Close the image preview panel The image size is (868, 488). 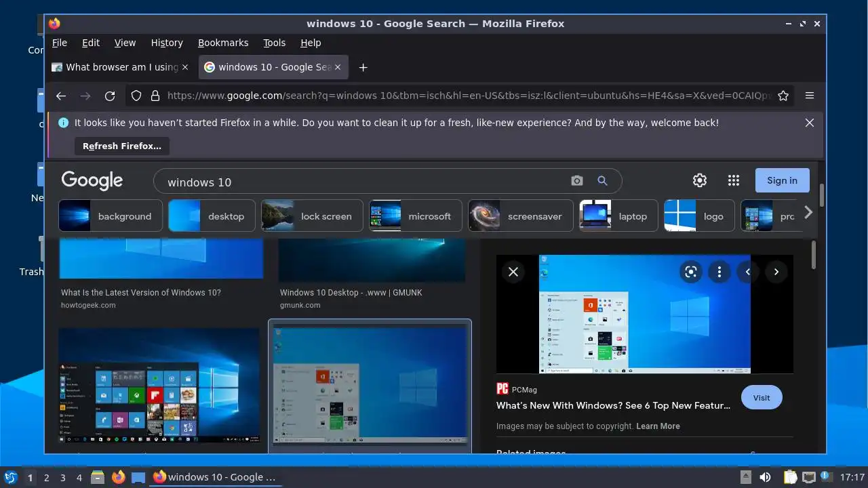[x=513, y=272]
